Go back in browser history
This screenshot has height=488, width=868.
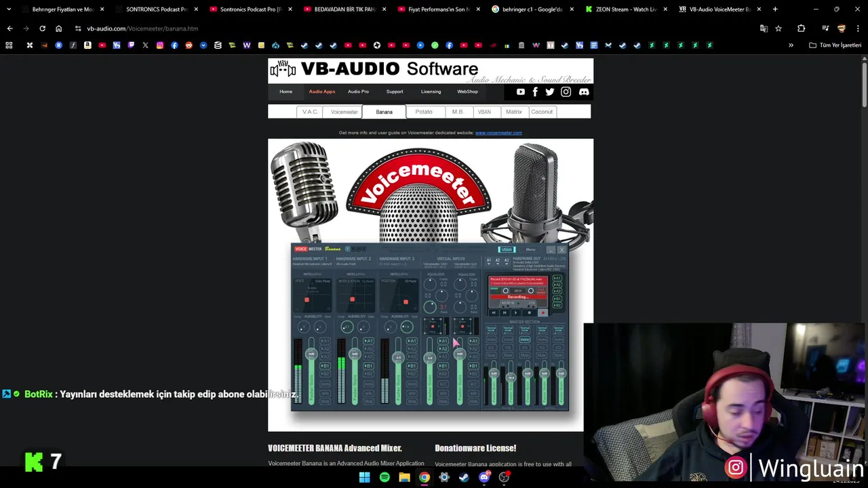pyautogui.click(x=9, y=28)
